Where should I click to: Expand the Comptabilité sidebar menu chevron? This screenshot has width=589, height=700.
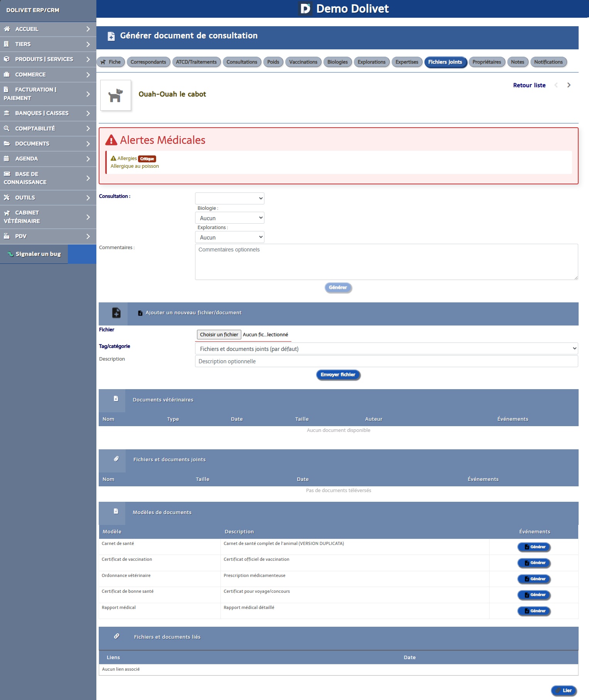pyautogui.click(x=88, y=128)
